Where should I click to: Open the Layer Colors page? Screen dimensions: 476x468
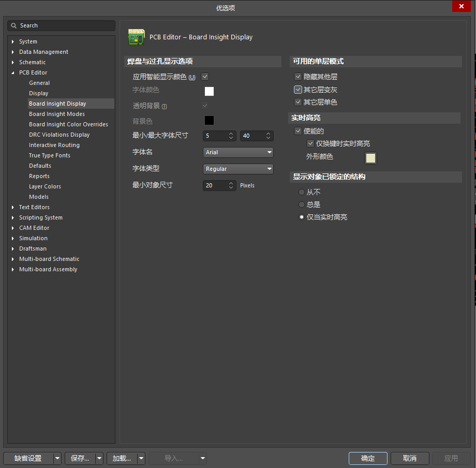point(45,186)
